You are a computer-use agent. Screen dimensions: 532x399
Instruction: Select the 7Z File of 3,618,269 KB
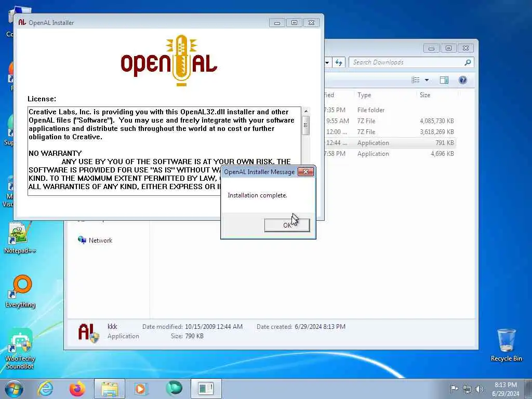(390, 131)
